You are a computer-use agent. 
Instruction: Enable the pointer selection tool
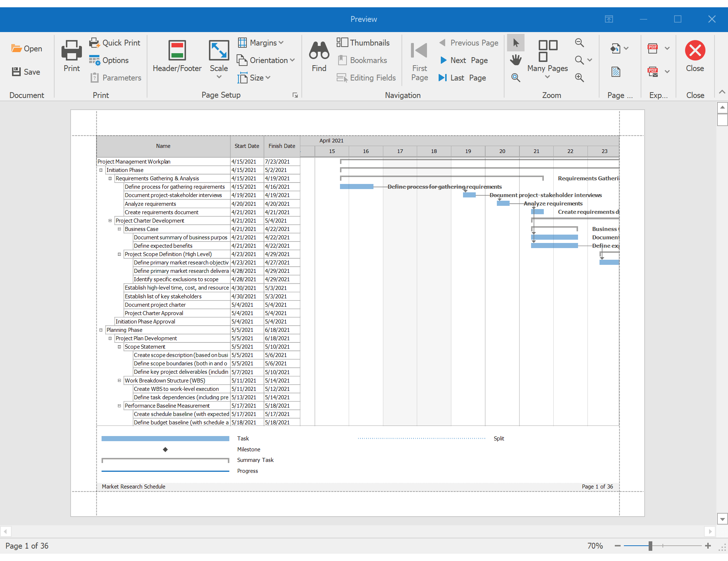pos(516,43)
